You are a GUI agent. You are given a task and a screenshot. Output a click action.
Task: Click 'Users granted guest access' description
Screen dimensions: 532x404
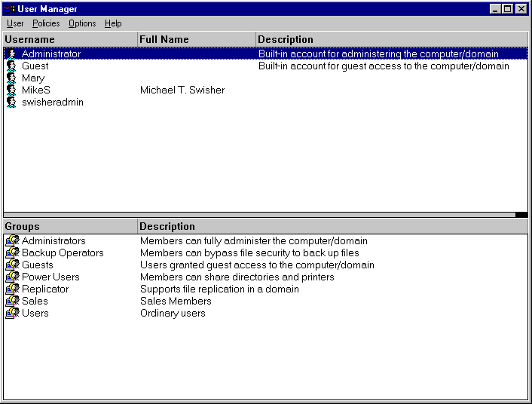(x=257, y=265)
